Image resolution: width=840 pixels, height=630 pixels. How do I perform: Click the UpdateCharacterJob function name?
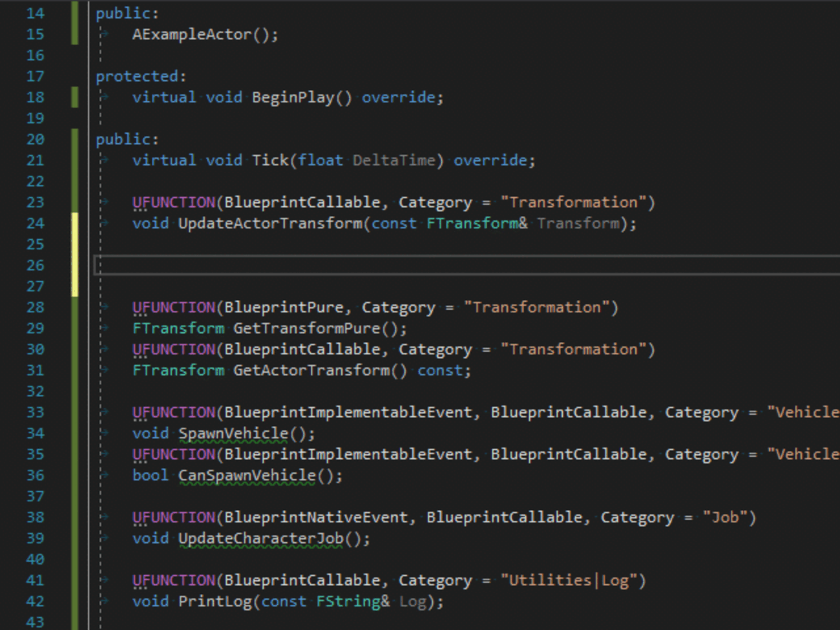(261, 538)
